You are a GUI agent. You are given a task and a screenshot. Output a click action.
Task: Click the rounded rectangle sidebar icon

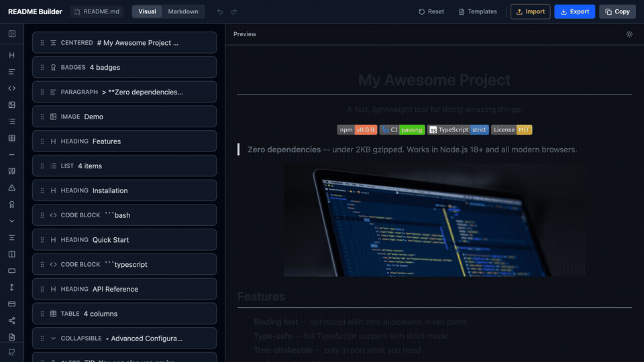pos(12,271)
